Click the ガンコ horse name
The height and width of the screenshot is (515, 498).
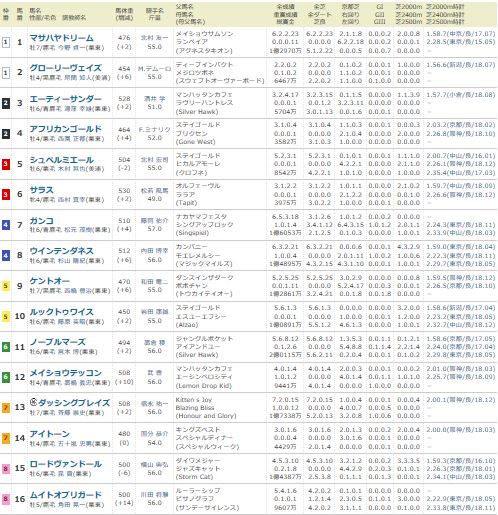tap(41, 221)
